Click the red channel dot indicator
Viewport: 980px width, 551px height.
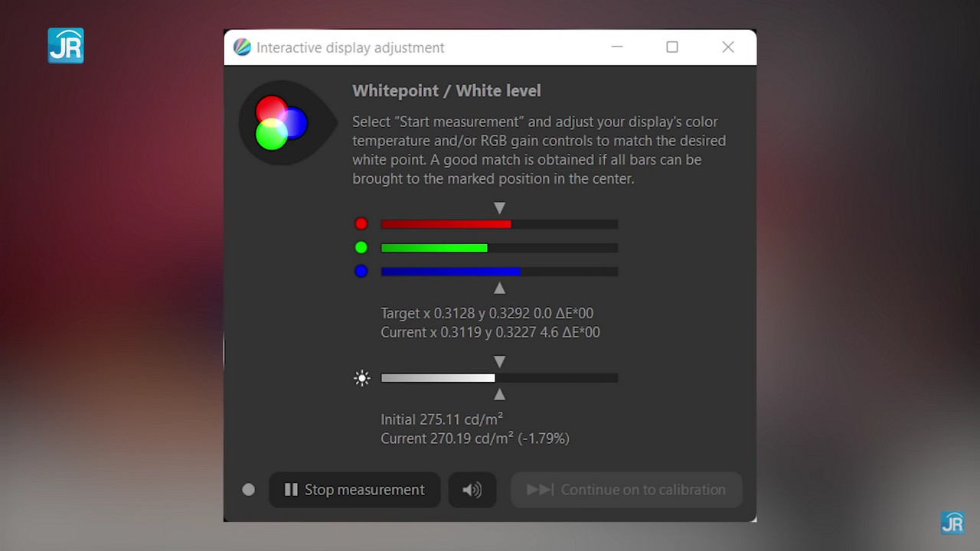pos(361,224)
